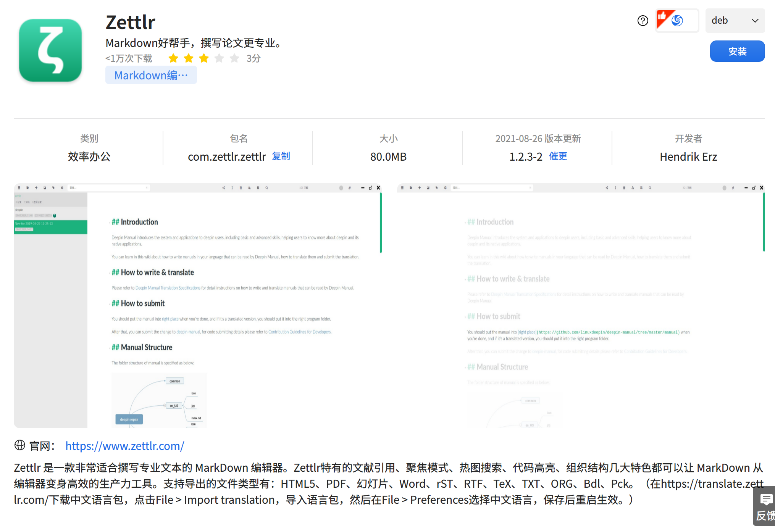Click the size value 80.0MB
The width and height of the screenshot is (775, 532).
click(388, 157)
